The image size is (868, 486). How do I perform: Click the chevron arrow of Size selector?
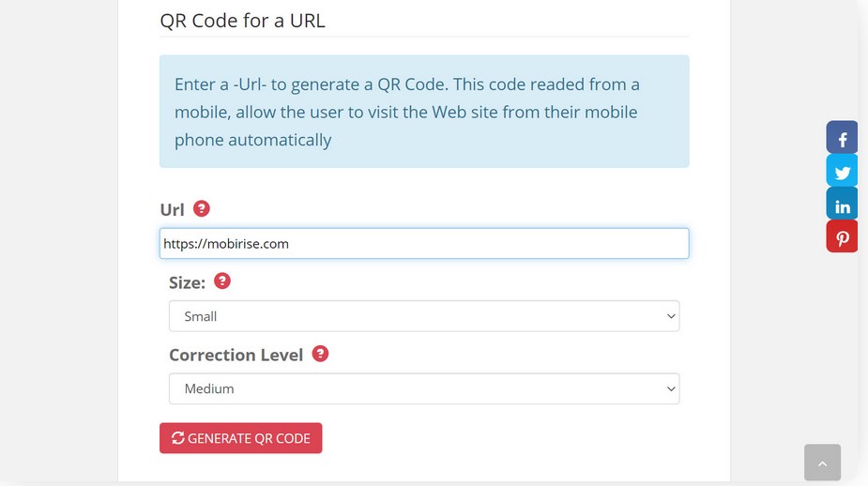click(x=671, y=316)
